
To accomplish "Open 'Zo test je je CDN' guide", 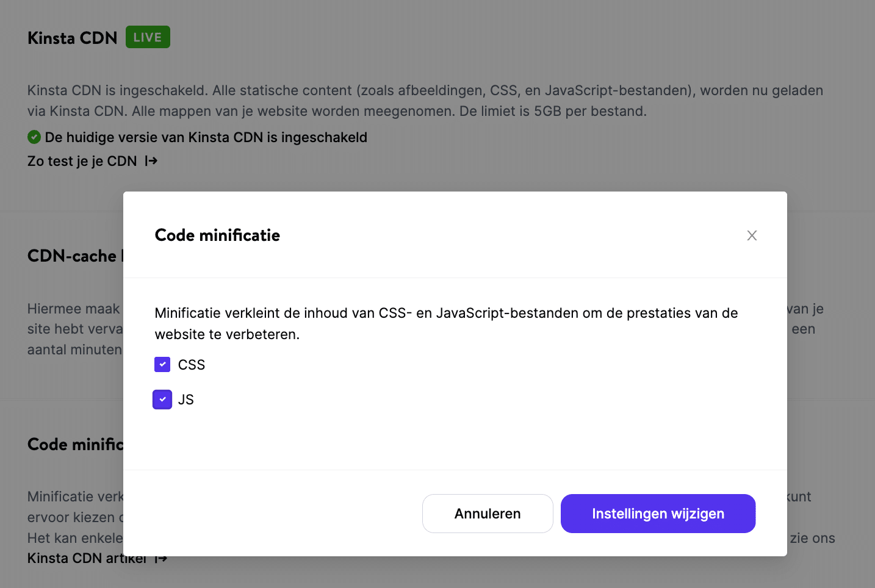I will point(82,160).
